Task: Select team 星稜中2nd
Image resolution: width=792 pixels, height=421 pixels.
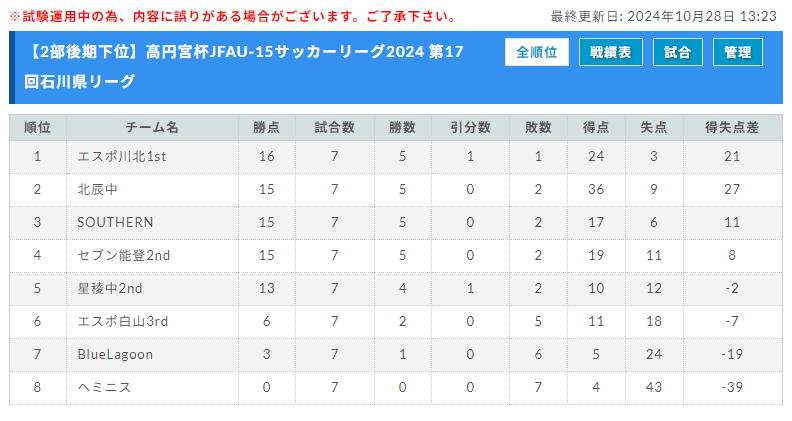Action: [x=110, y=288]
